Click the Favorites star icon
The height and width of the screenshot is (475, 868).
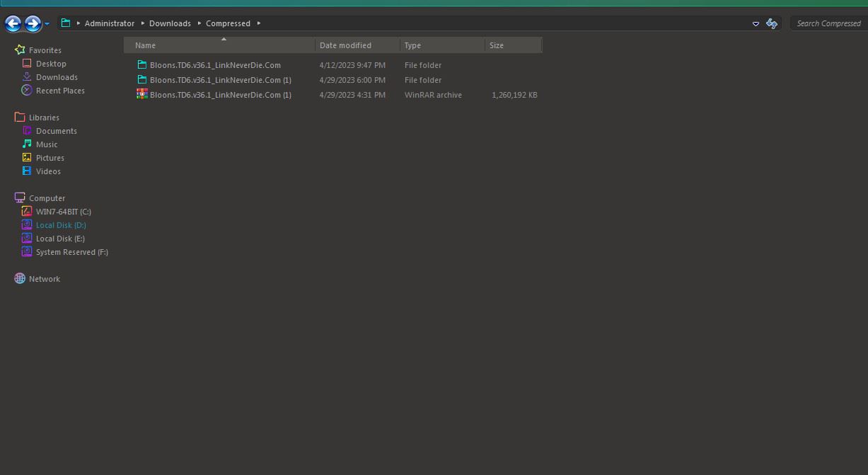[x=20, y=50]
